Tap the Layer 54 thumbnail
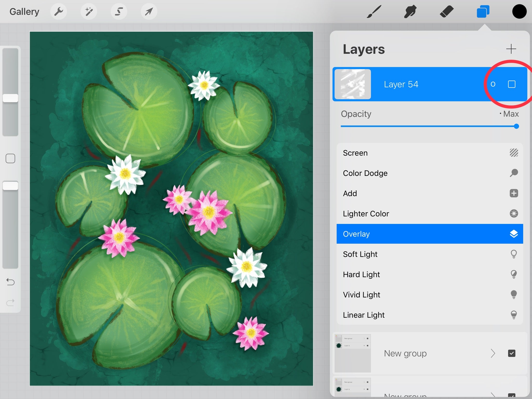Screen dimensions: 532x399 353,84
